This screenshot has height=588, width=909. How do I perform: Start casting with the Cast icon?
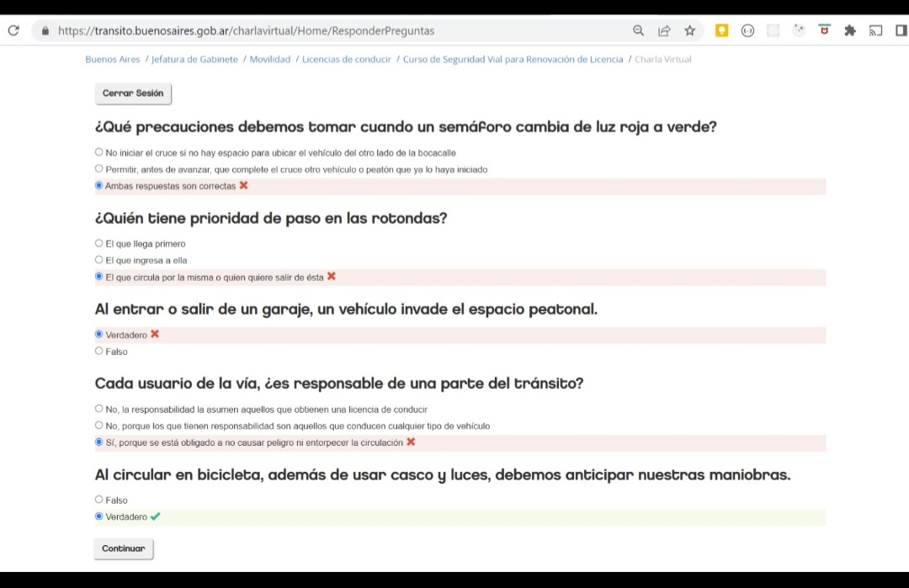point(875,29)
